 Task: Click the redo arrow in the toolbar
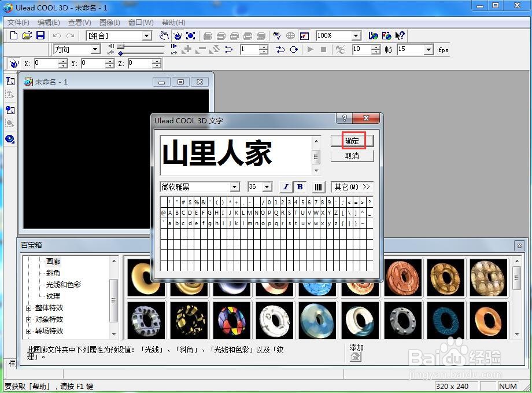70,35
